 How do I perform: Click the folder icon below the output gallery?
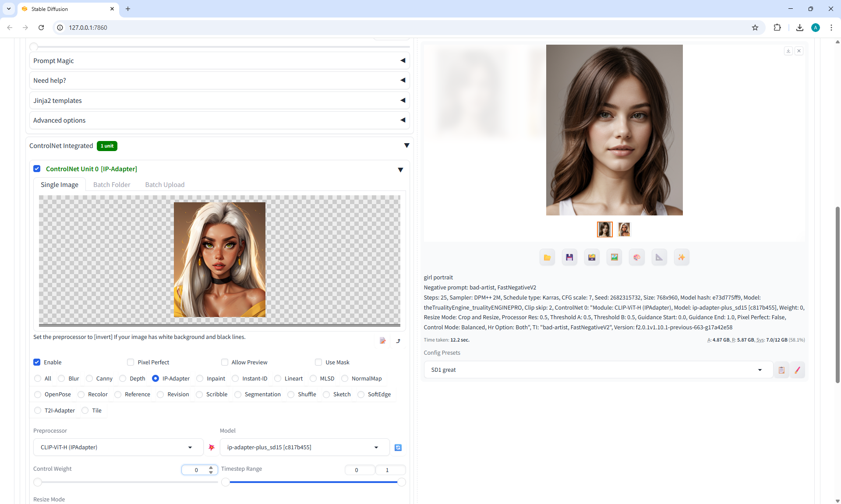pos(547,257)
